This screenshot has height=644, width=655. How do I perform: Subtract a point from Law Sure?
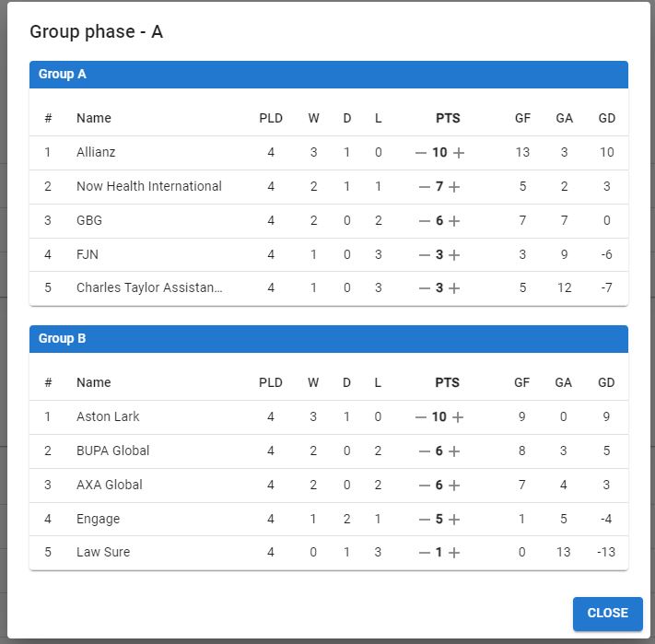[425, 553]
